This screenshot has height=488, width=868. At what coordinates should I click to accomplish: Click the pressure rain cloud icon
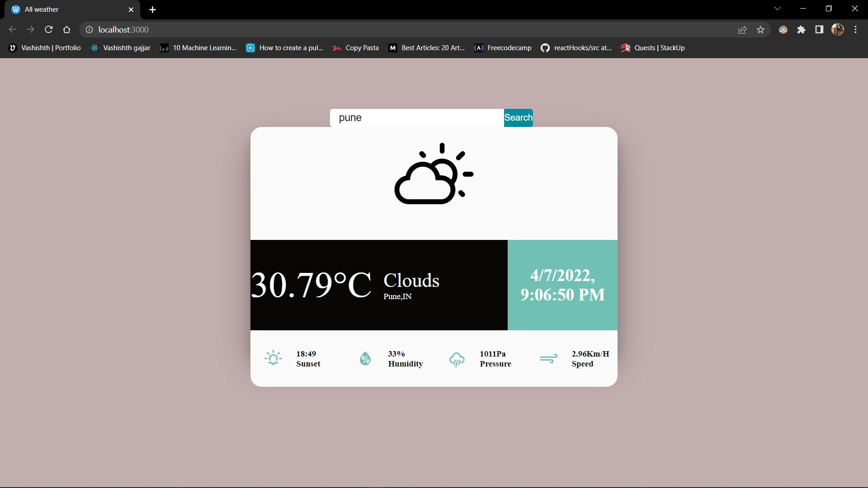pyautogui.click(x=457, y=359)
